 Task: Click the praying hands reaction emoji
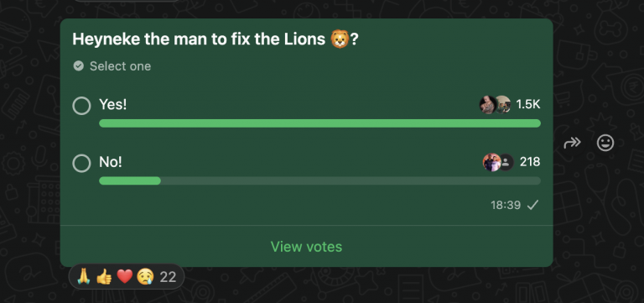[84, 277]
